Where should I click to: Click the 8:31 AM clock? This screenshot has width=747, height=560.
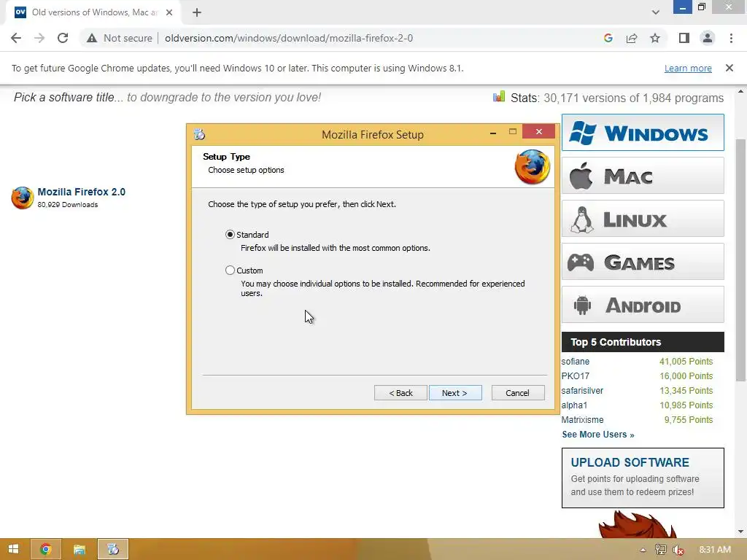click(x=715, y=550)
